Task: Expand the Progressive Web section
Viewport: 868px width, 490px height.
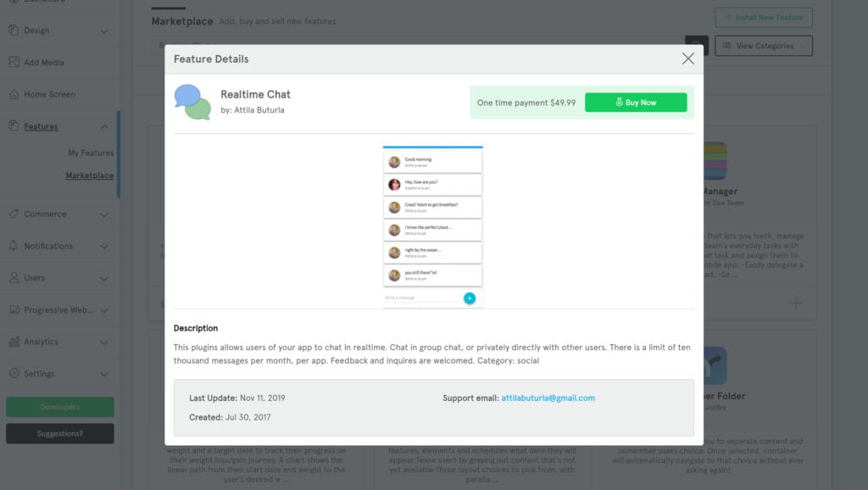Action: point(104,310)
